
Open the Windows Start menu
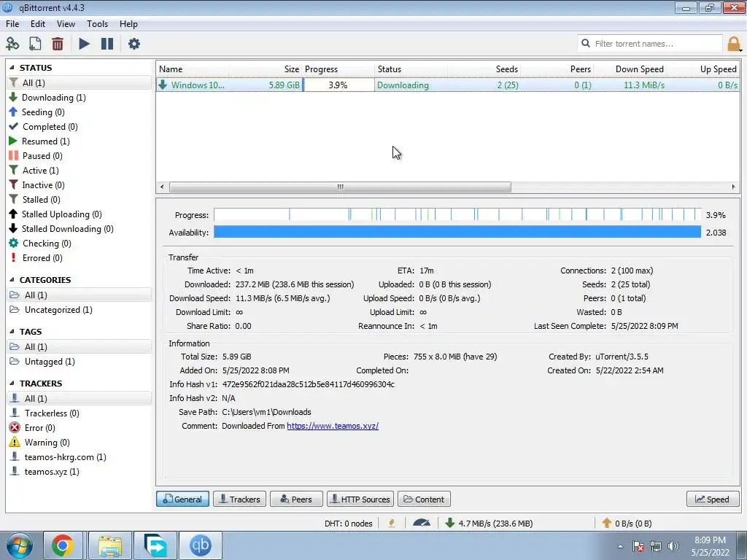20,545
